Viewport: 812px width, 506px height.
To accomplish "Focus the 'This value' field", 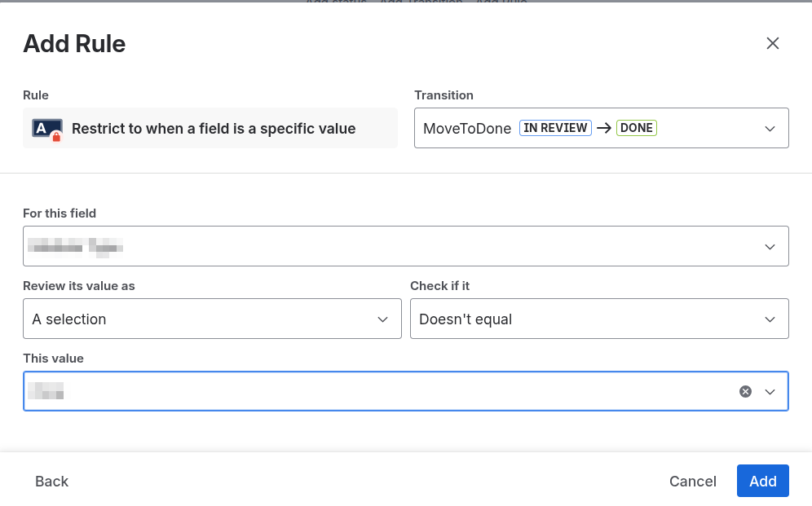I will tap(375, 392).
